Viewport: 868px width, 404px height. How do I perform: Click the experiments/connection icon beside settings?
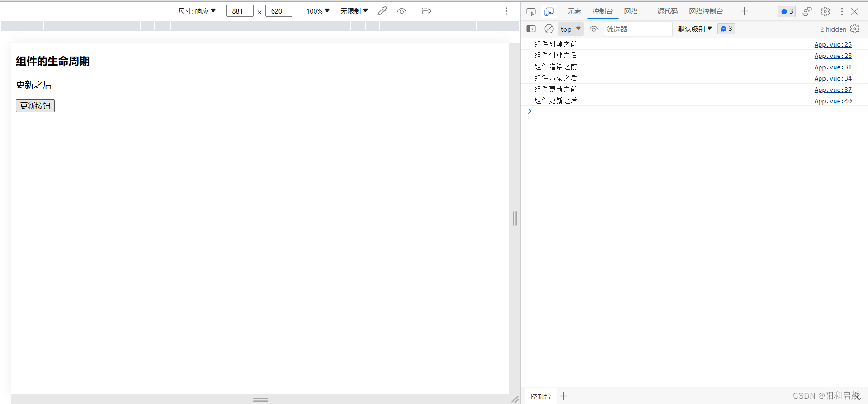(807, 11)
